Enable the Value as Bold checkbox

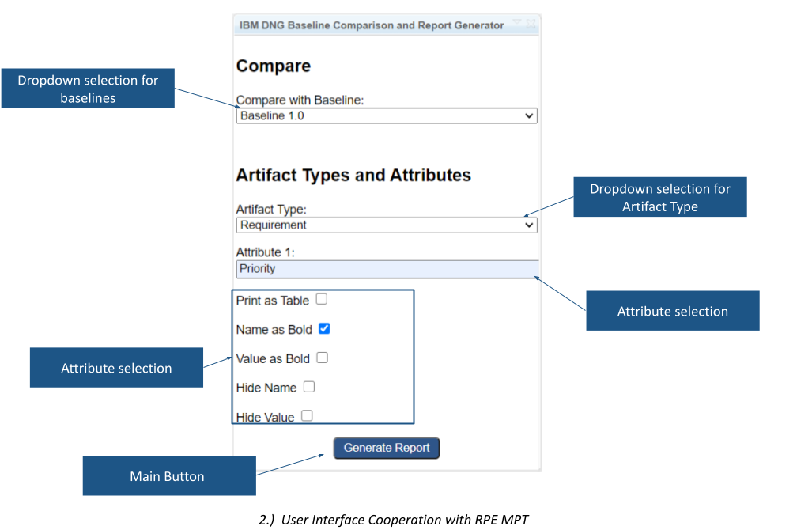[322, 358]
